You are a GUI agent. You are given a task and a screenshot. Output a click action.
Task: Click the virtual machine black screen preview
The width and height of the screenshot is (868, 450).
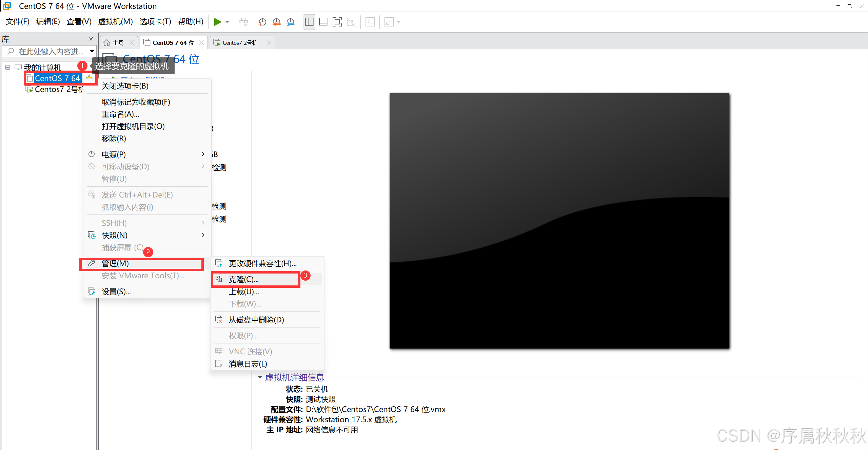pos(559,221)
